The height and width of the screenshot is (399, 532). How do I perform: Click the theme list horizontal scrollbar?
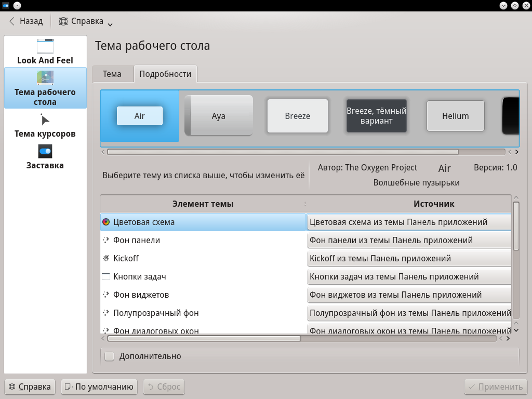coord(283,152)
